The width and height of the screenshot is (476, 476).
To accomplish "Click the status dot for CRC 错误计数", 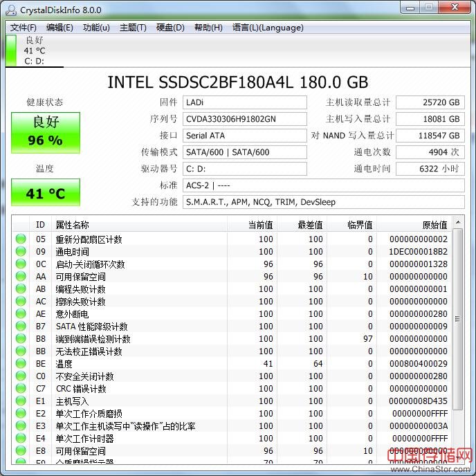I will pos(21,389).
